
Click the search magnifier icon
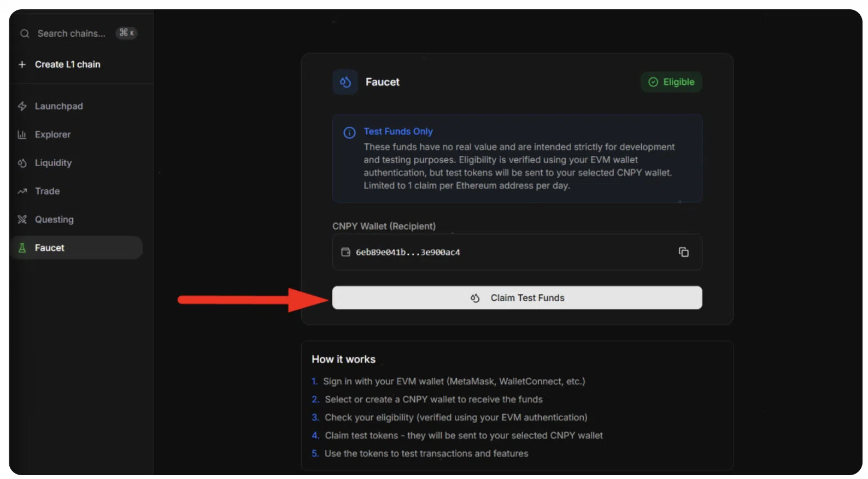pyautogui.click(x=25, y=34)
